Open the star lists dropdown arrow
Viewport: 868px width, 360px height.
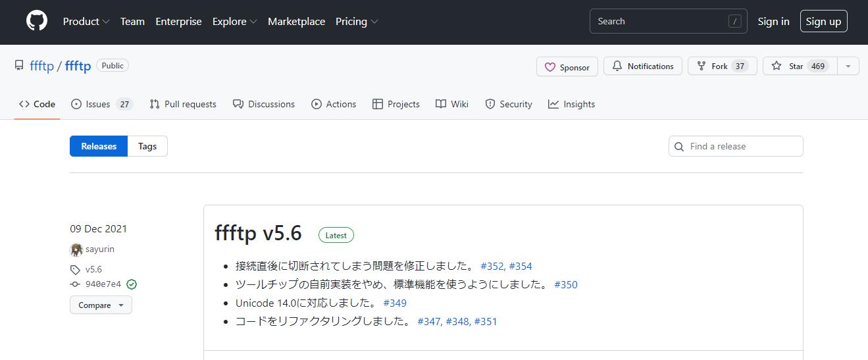click(x=848, y=66)
